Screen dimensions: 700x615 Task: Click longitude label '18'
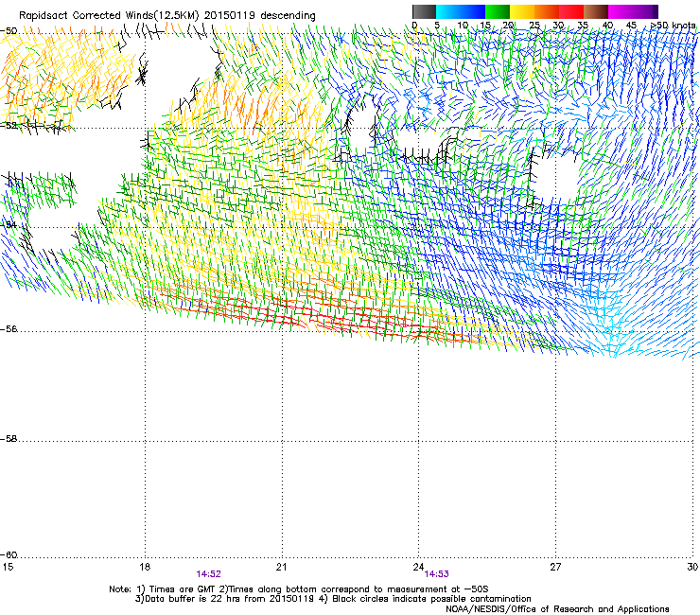point(144,567)
